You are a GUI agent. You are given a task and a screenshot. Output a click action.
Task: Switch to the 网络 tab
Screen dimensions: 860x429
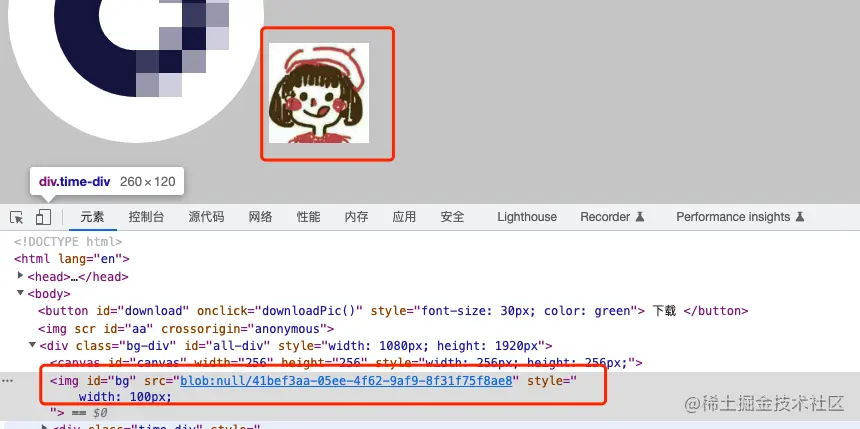tap(260, 217)
